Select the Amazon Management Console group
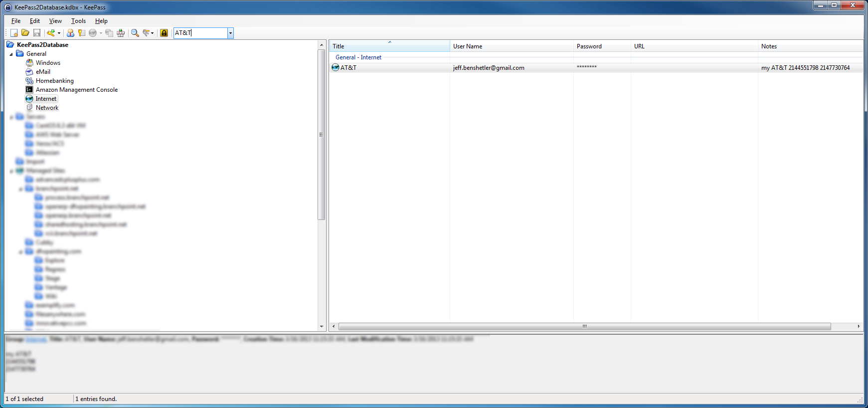Image resolution: width=868 pixels, height=408 pixels. pos(77,90)
